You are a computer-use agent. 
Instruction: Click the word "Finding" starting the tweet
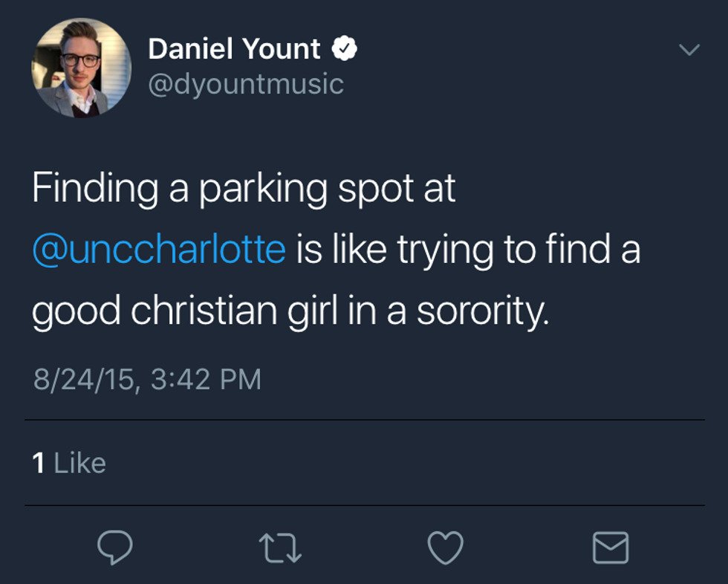coord(94,189)
